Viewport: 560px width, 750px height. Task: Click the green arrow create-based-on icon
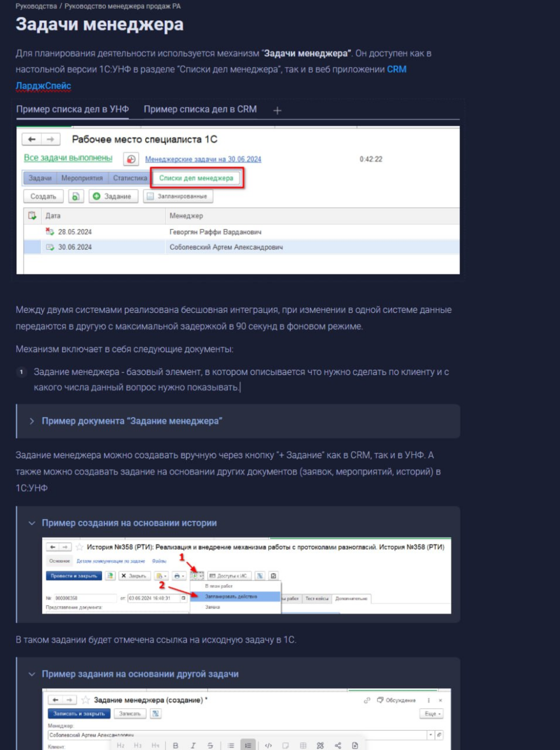(x=198, y=576)
